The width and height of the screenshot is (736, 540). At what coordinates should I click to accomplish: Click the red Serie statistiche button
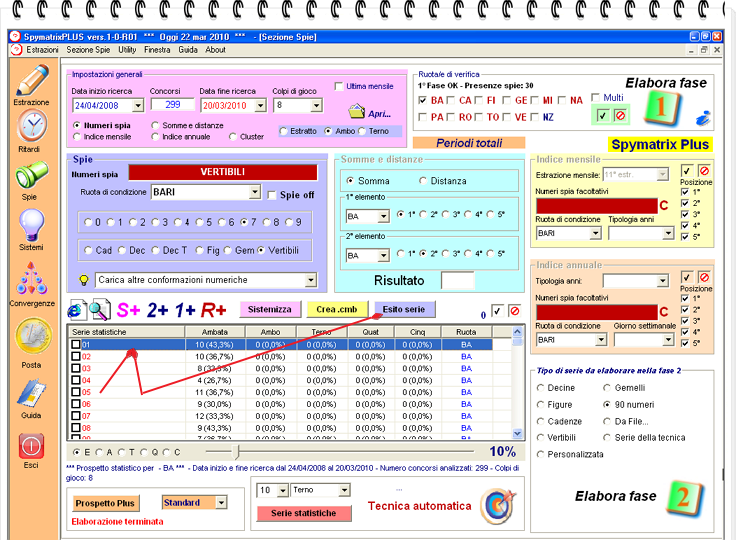pos(304,513)
